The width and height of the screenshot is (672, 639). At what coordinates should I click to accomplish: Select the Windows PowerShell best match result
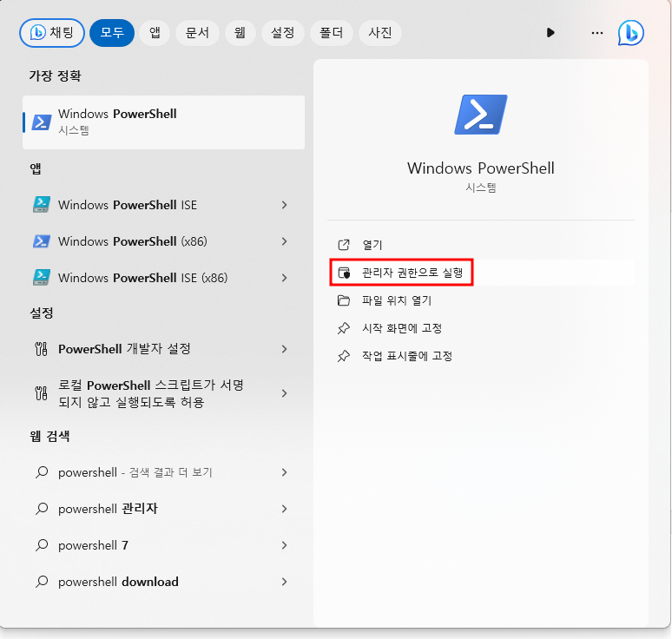164,122
